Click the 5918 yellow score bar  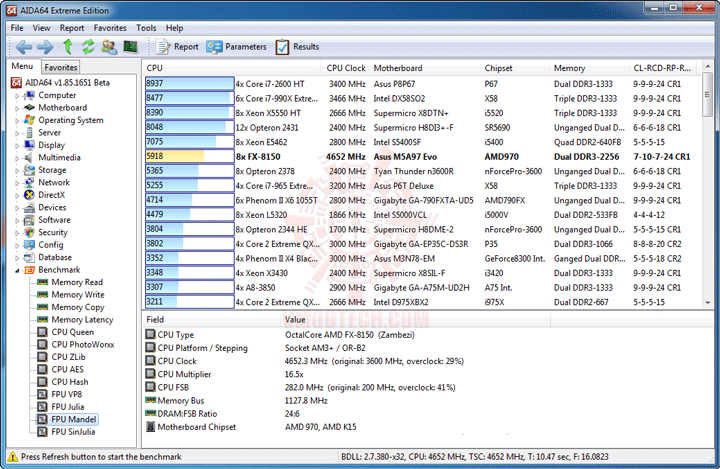(x=189, y=156)
